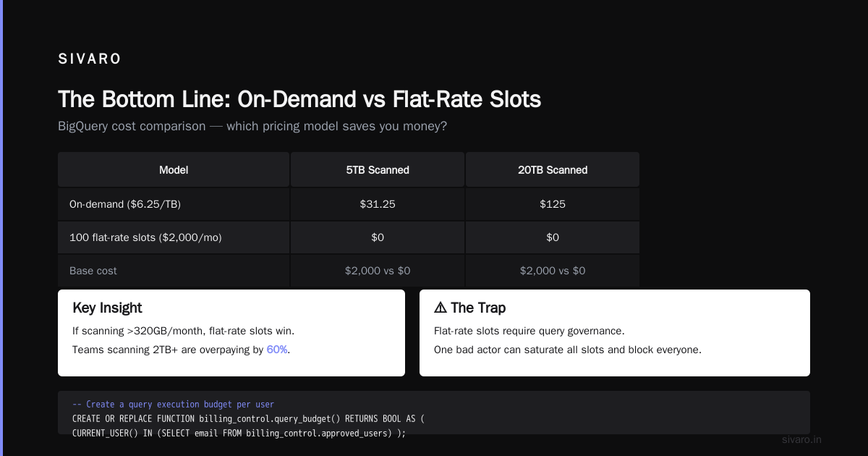Click the warning icon beside The Trap

441,308
